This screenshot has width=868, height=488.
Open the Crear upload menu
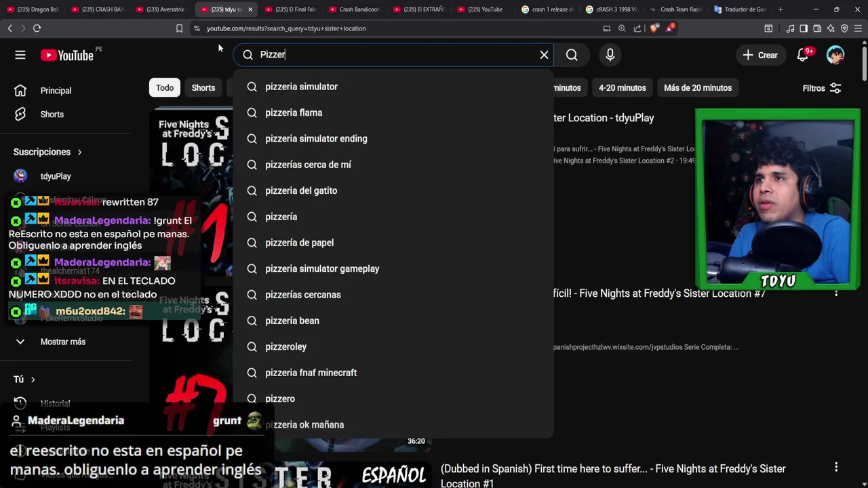click(x=760, y=55)
